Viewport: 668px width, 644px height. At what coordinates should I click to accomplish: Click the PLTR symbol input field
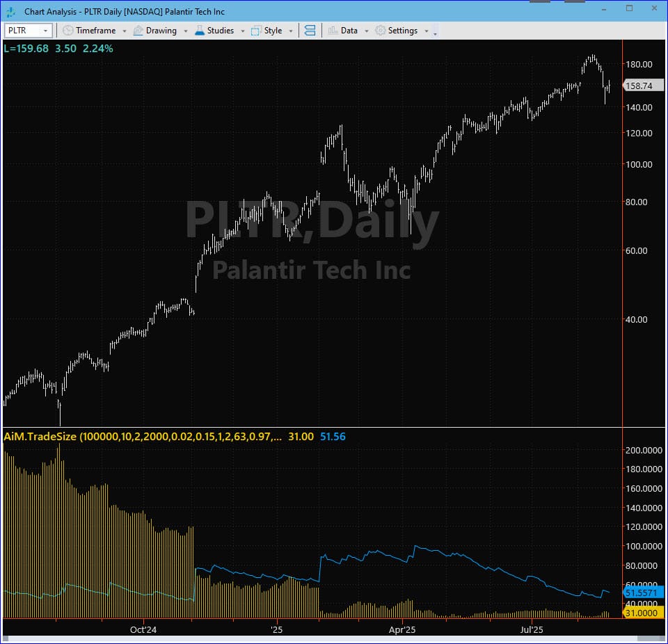(x=28, y=31)
